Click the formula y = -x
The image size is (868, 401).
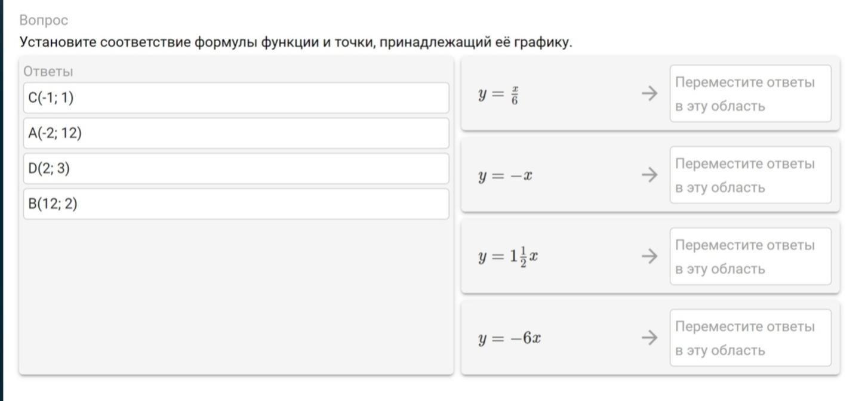click(x=505, y=176)
